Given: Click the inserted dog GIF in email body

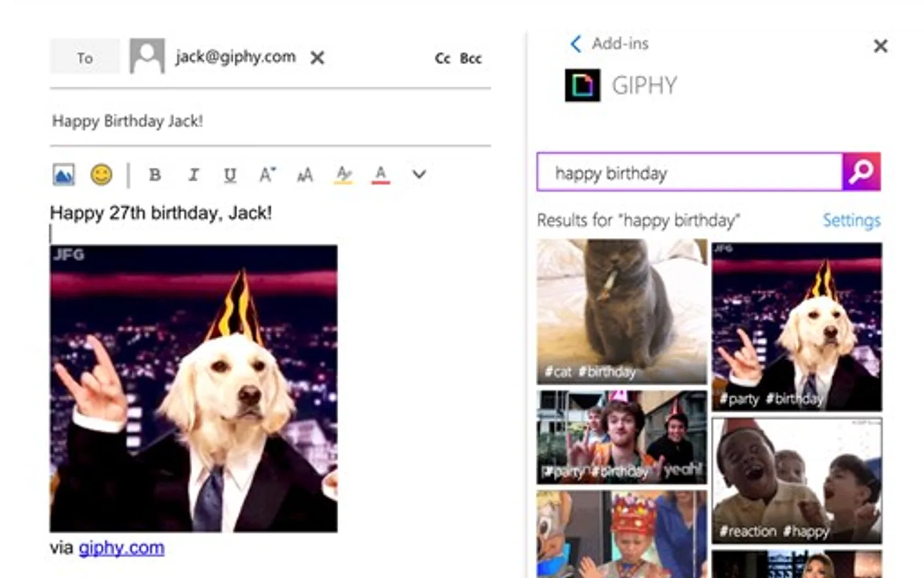Looking at the screenshot, I should point(193,388).
